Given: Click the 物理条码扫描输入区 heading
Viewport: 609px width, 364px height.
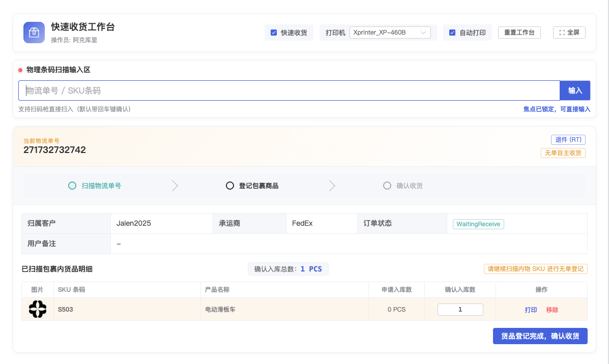Looking at the screenshot, I should 59,70.
